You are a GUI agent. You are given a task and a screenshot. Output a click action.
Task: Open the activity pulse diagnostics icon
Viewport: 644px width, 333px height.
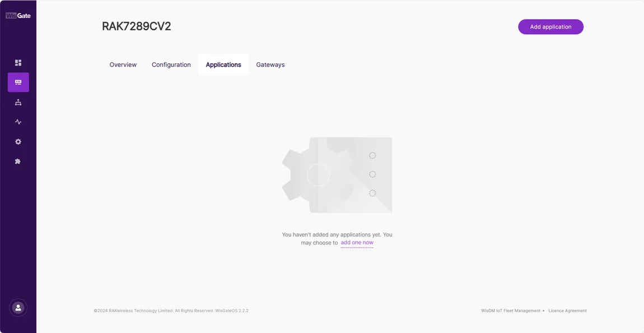(x=18, y=122)
